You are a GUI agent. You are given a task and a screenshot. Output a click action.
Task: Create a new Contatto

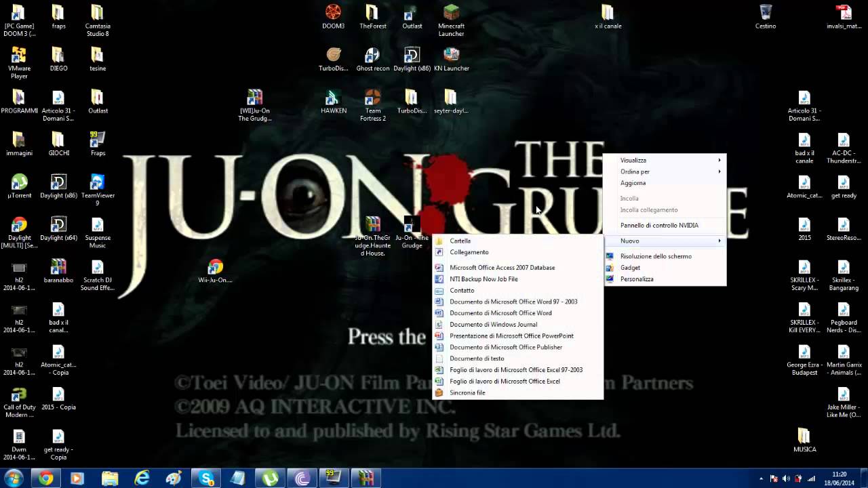pos(517,290)
